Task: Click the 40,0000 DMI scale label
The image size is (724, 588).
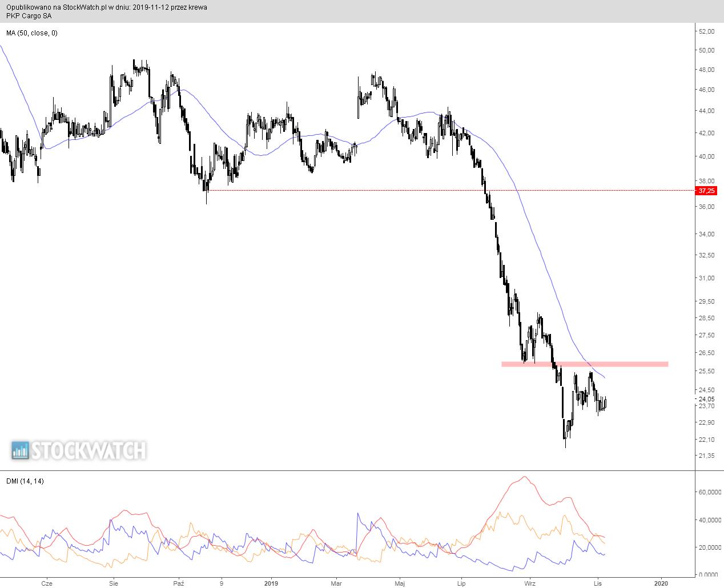Action: tap(709, 520)
